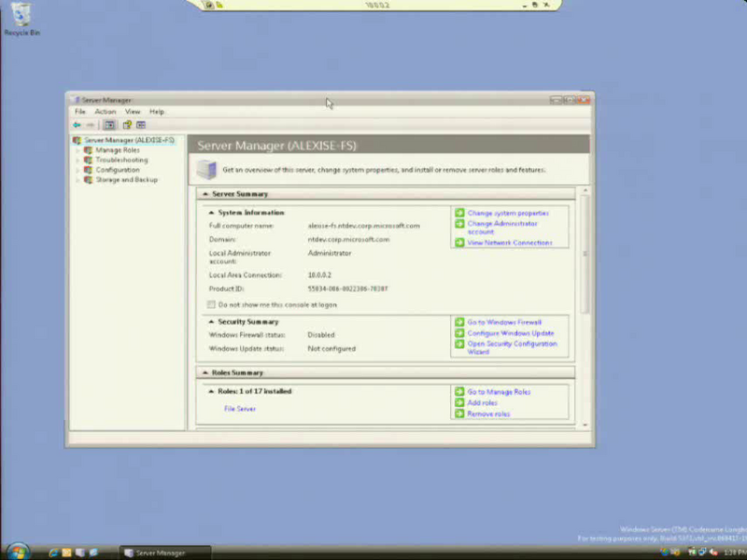Image resolution: width=747 pixels, height=560 pixels.
Task: Click the Internet Explorer taskbar icon
Action: pyautogui.click(x=53, y=553)
